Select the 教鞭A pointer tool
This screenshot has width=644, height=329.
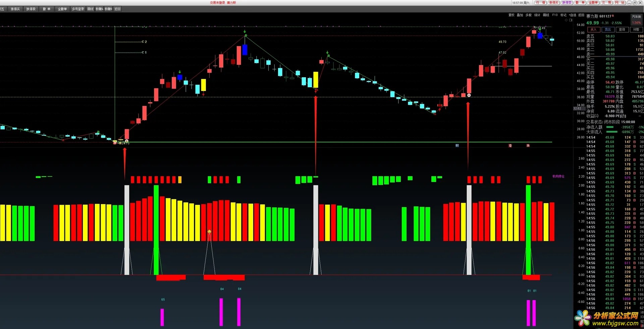tap(99, 9)
